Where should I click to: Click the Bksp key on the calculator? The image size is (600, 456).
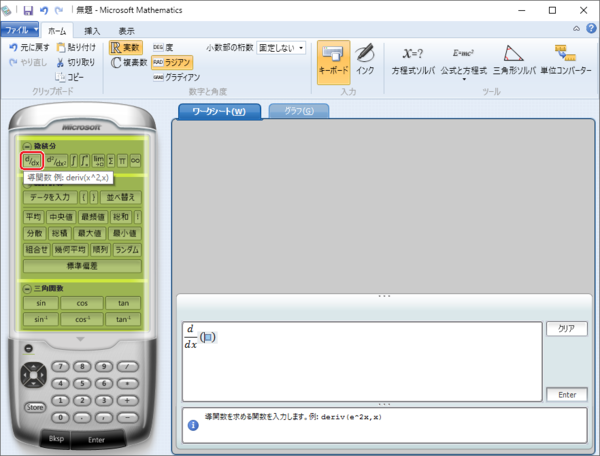coord(56,439)
